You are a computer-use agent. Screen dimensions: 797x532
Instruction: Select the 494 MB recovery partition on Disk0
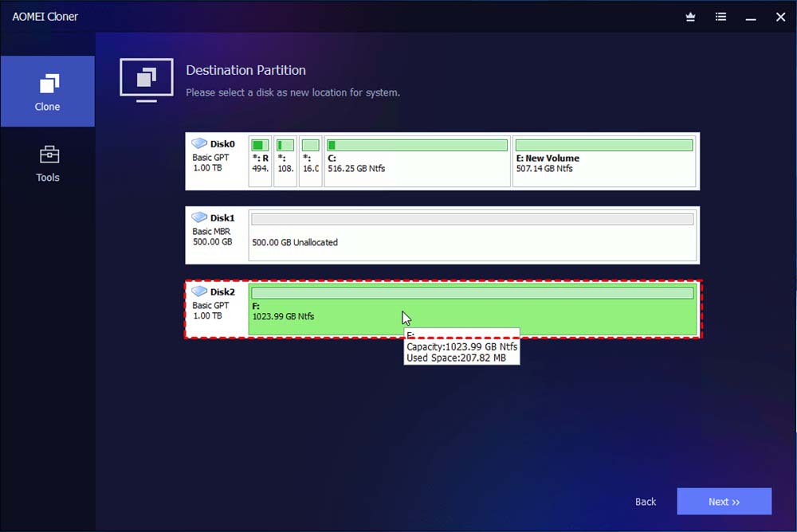click(261, 161)
